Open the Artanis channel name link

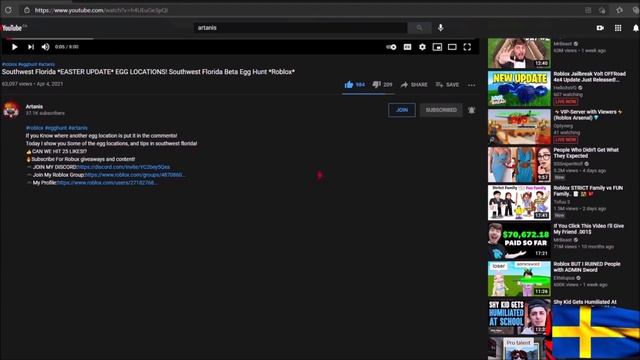(x=34, y=107)
